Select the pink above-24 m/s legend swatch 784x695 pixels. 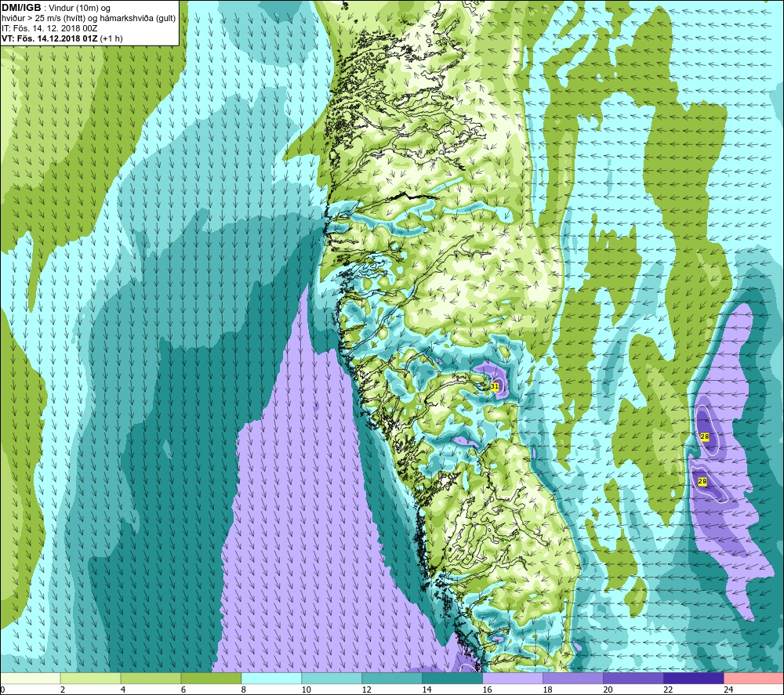pos(754,679)
